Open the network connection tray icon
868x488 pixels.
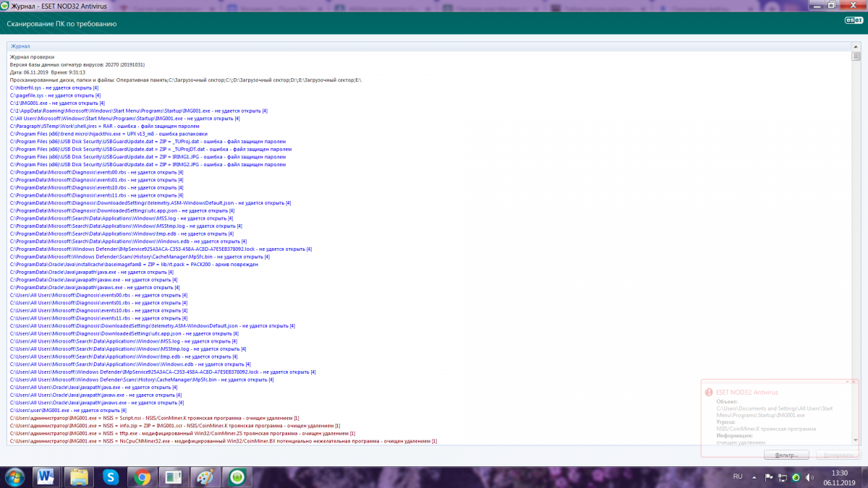tap(783, 477)
